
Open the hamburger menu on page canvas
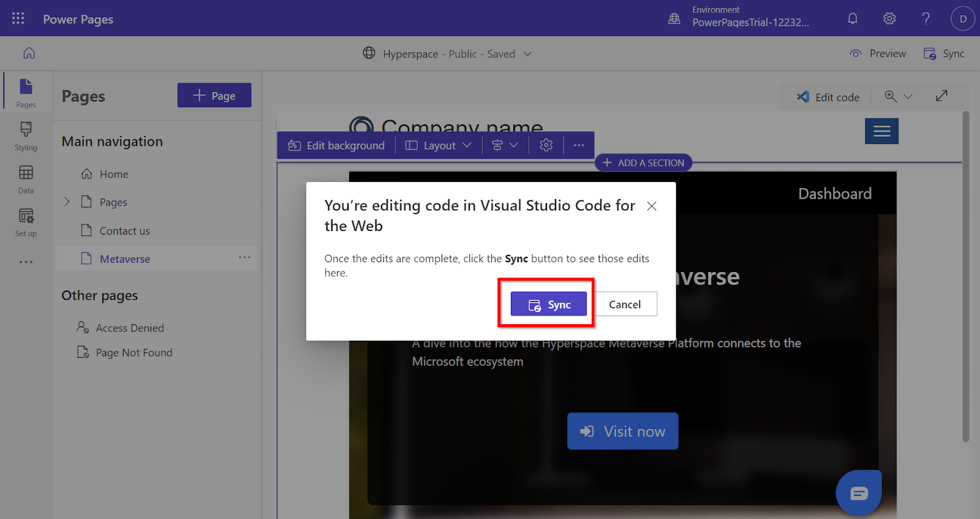pos(881,131)
